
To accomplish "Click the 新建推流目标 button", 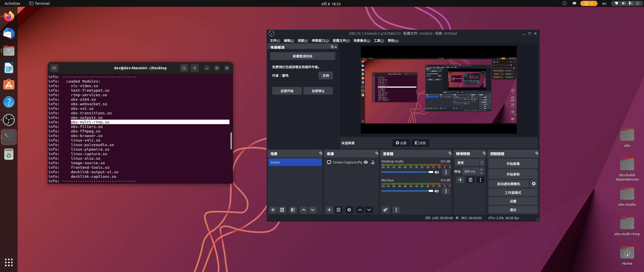I will (x=302, y=56).
